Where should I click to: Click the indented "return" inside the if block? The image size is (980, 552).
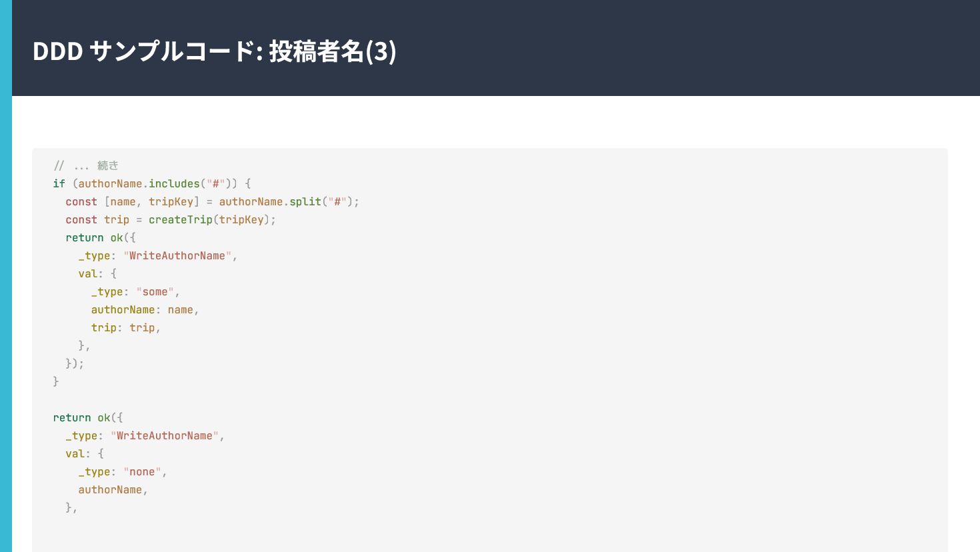click(85, 237)
